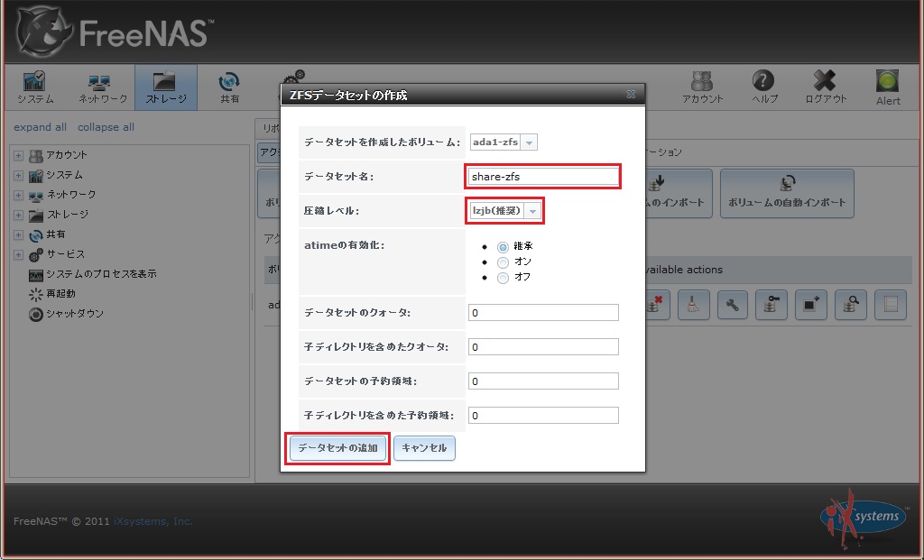Expand the システム tree node
924x560 pixels.
coord(18,176)
